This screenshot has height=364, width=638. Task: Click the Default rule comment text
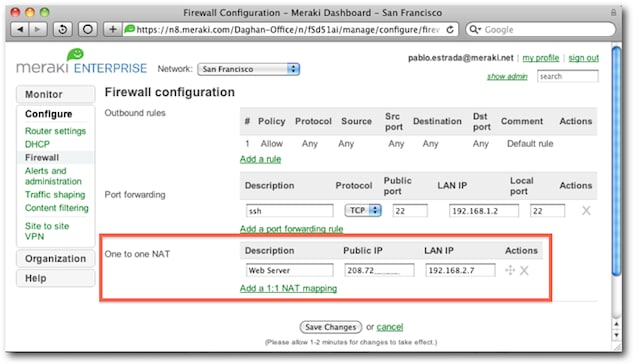pos(530,144)
